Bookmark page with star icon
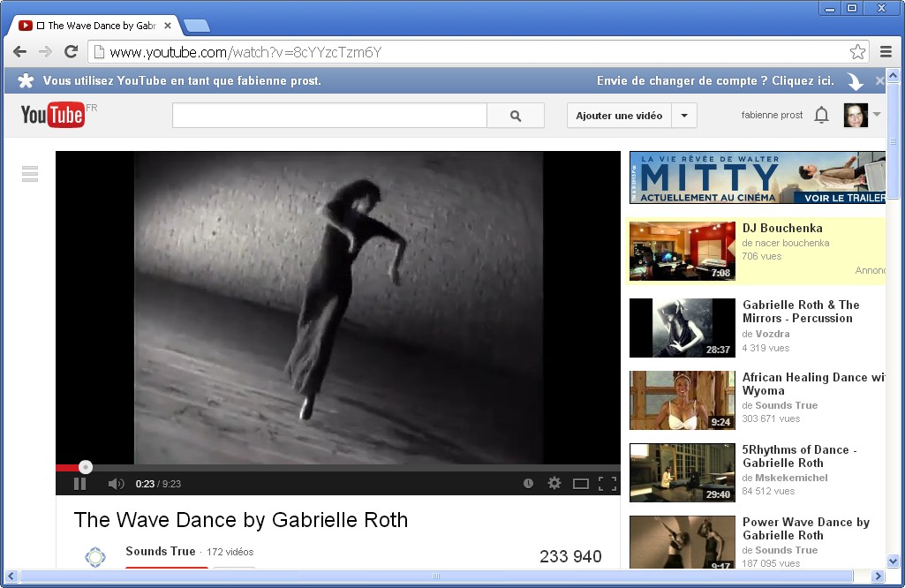This screenshot has width=905, height=588. tap(856, 52)
